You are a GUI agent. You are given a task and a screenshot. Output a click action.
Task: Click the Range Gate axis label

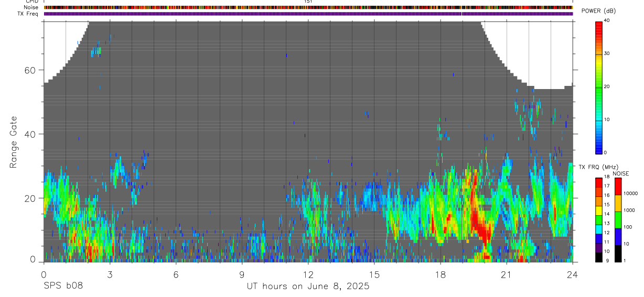(14, 142)
